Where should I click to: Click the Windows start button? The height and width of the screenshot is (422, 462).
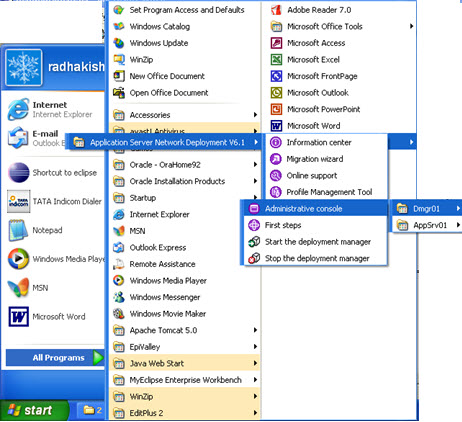34,410
